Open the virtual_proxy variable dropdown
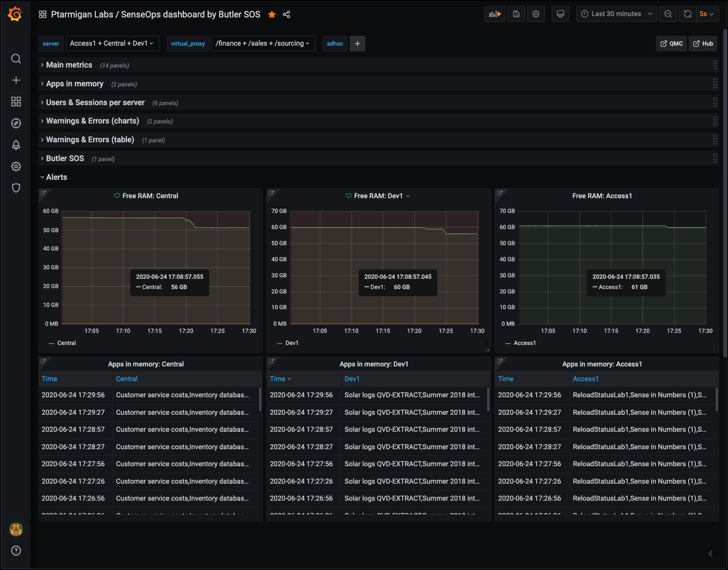Image resolution: width=728 pixels, height=570 pixels. [262, 43]
